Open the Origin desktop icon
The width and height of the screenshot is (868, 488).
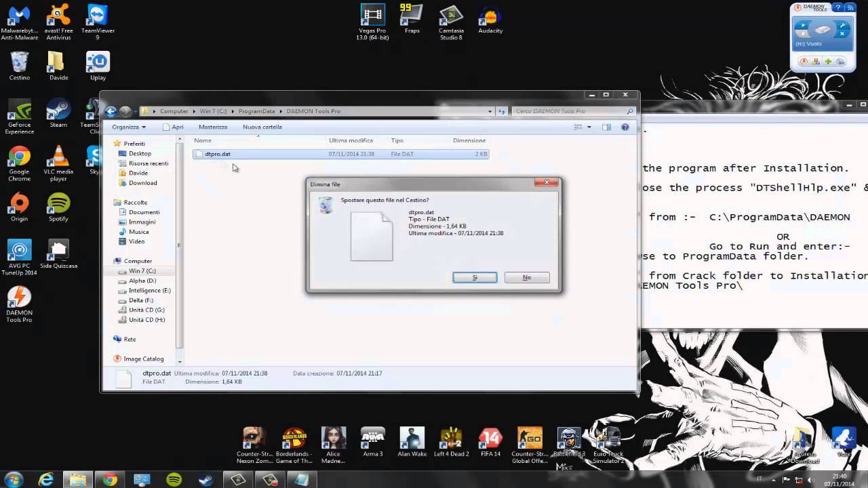pos(19,207)
